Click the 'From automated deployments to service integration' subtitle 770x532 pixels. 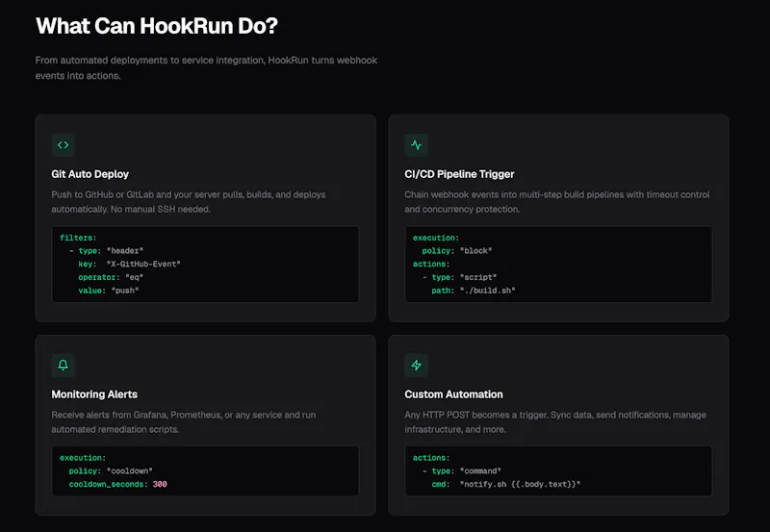click(206, 67)
